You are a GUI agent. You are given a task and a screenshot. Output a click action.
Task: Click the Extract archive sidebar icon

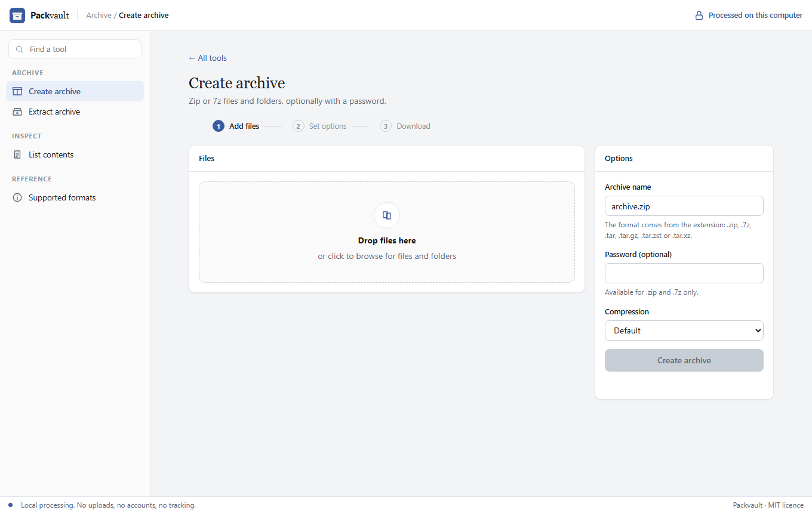[17, 112]
